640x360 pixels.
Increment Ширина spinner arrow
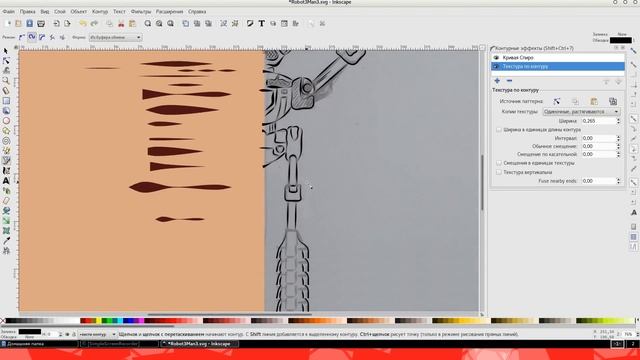coord(618,119)
